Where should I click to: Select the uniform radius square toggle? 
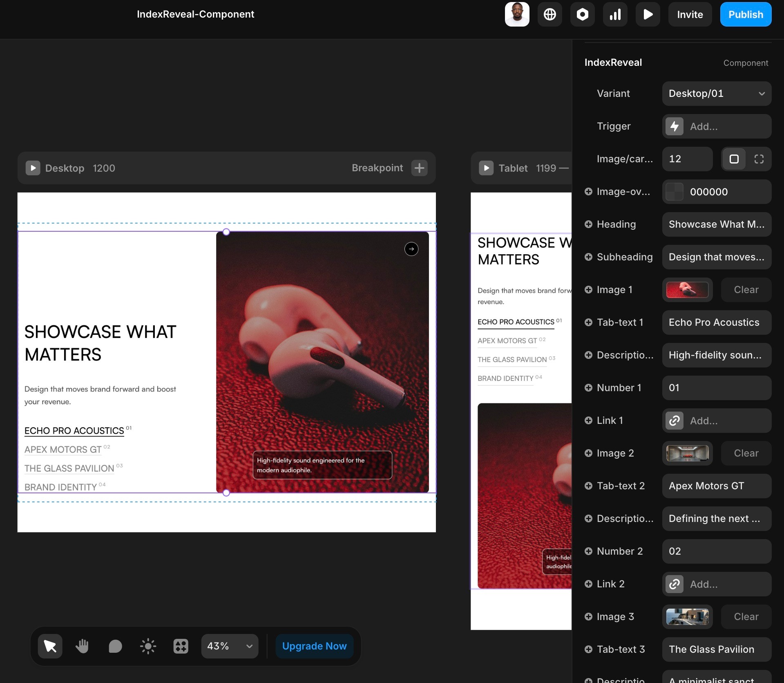(734, 159)
